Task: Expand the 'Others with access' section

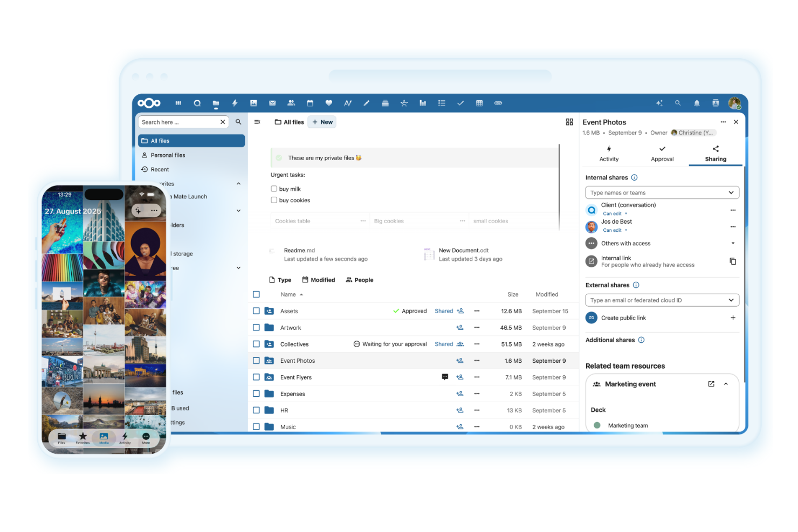Action: [x=733, y=243]
